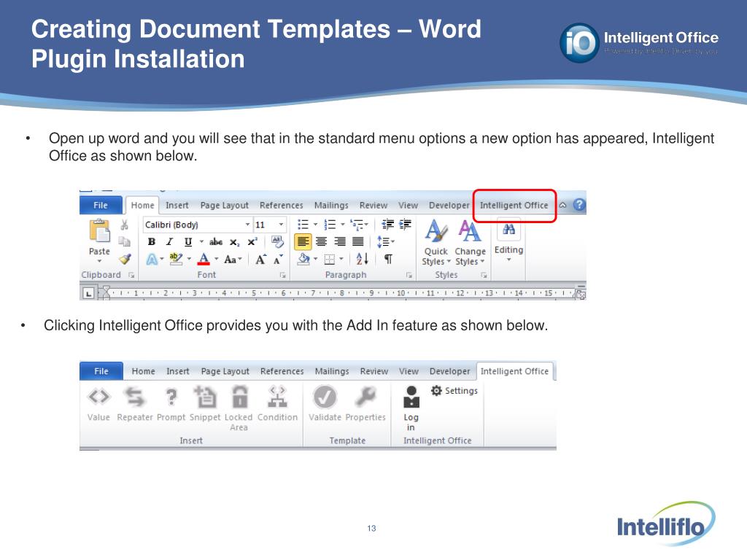
Task: Click the Bullets list icon
Action: click(303, 225)
